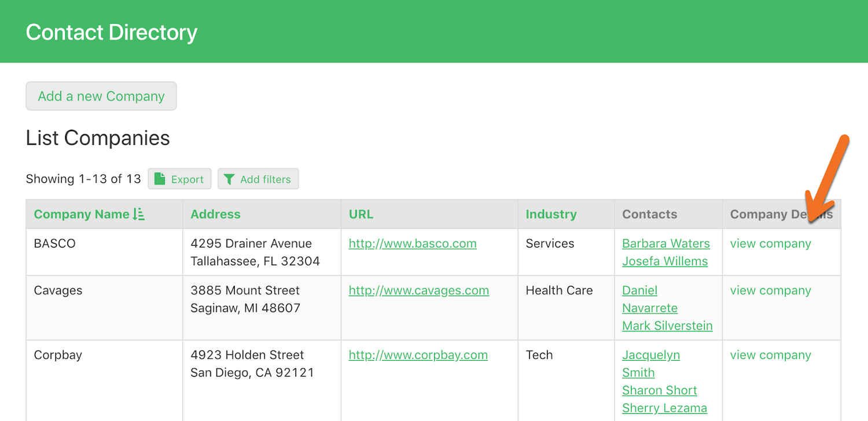Sort table by URL column
The image size is (868, 421).
click(x=361, y=214)
